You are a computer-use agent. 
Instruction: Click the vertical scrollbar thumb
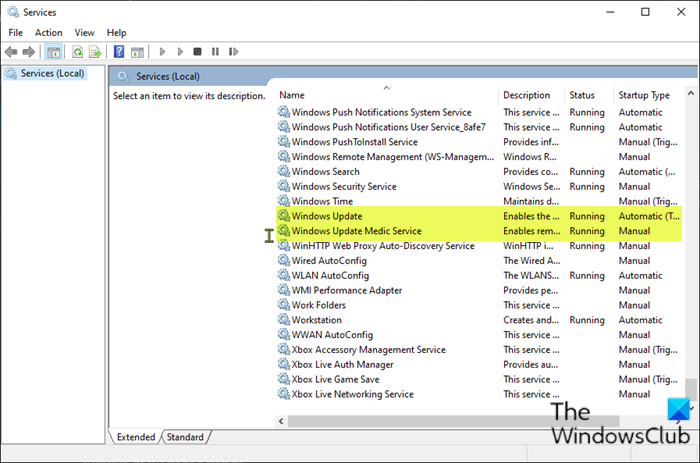(x=691, y=390)
